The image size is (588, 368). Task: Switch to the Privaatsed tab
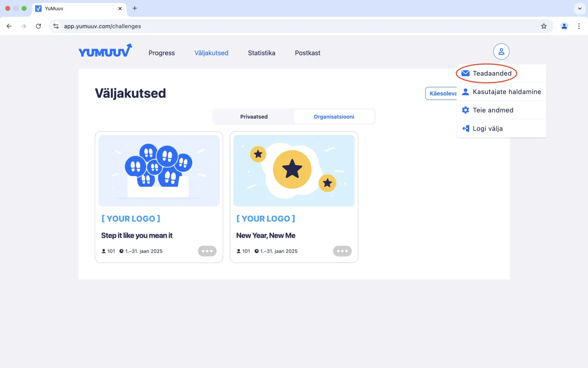coord(254,117)
